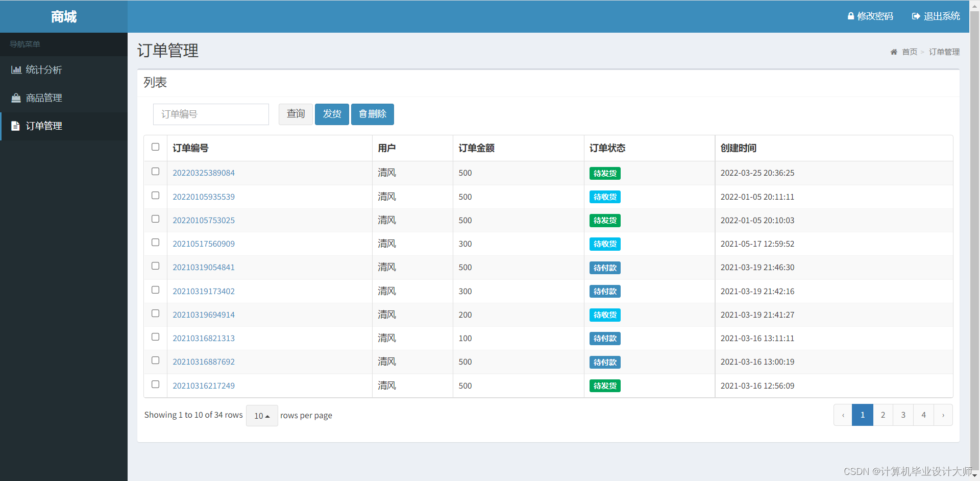Open 商品管理 via its briefcase icon
980x481 pixels.
tap(15, 98)
